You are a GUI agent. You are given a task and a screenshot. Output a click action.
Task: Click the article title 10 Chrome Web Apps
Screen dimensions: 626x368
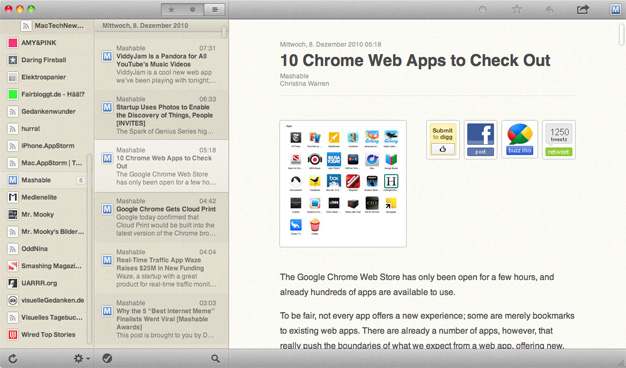coord(415,61)
